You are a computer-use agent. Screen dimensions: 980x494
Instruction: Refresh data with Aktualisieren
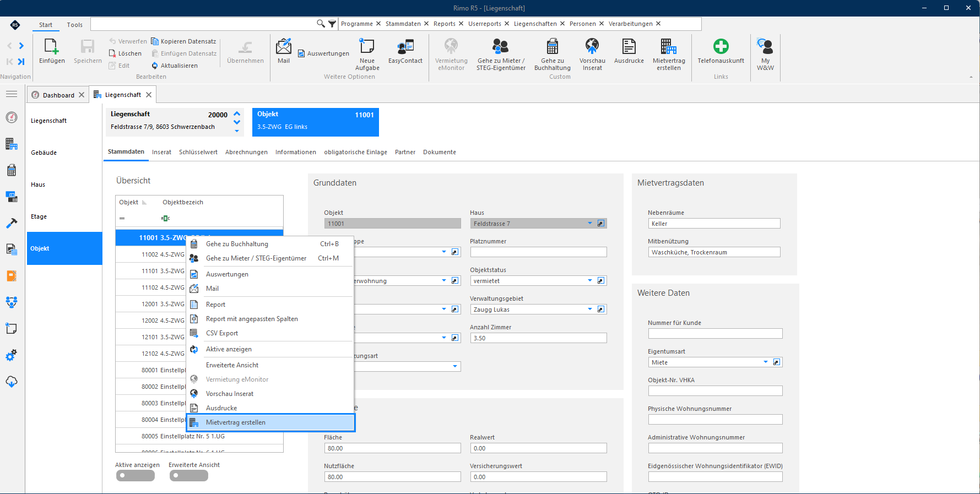point(174,66)
